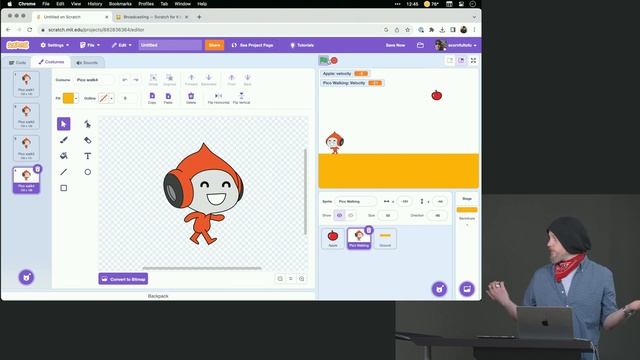Open the Settings dropdown menu

click(x=55, y=45)
